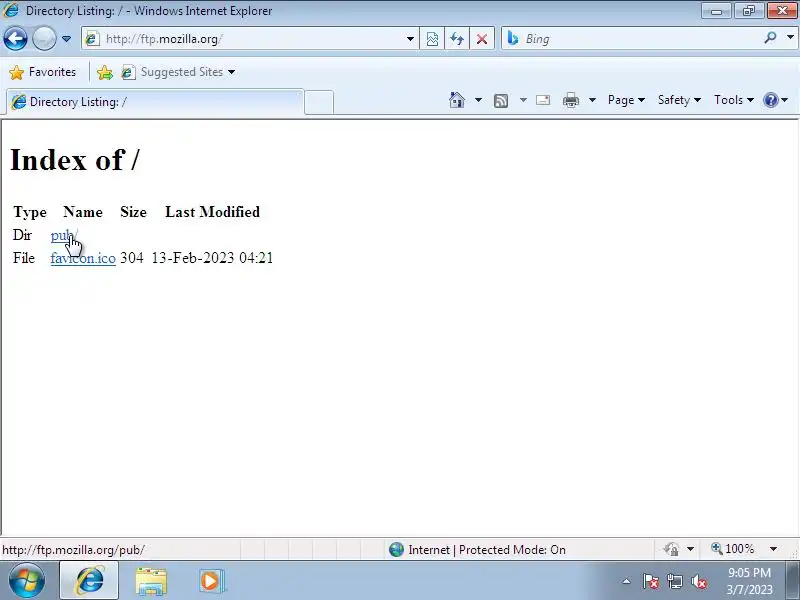Click the '13-Feb-2023 04:21' date text
The height and width of the screenshot is (600, 800).
pos(212,258)
